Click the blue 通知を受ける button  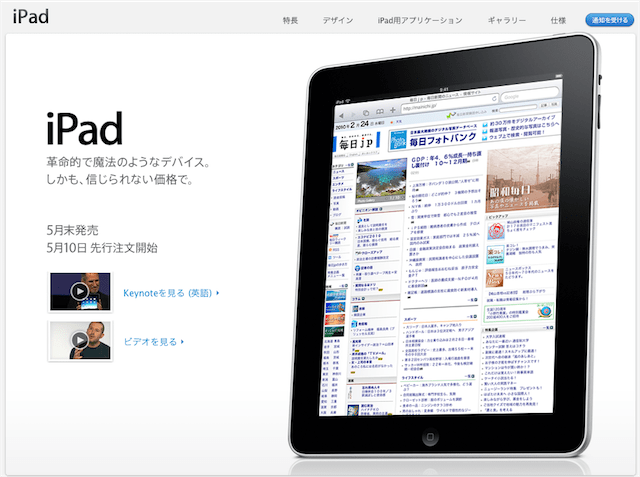point(609,20)
